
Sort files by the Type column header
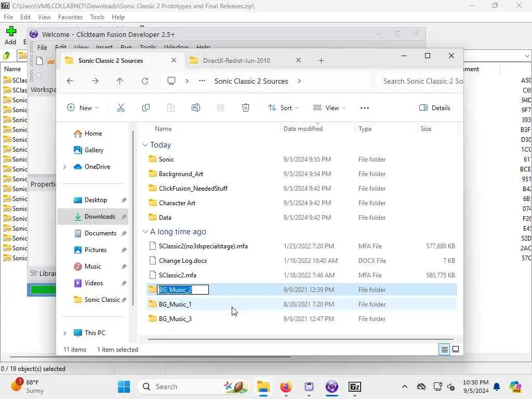coord(365,129)
